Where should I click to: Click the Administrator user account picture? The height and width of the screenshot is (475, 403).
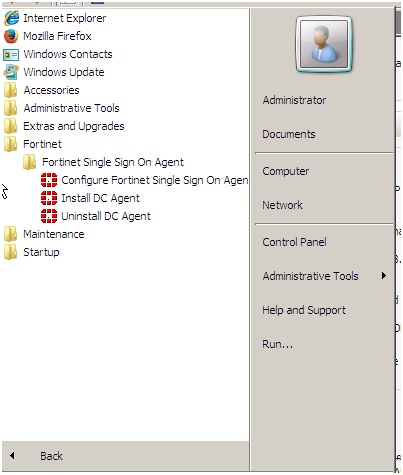[x=324, y=44]
